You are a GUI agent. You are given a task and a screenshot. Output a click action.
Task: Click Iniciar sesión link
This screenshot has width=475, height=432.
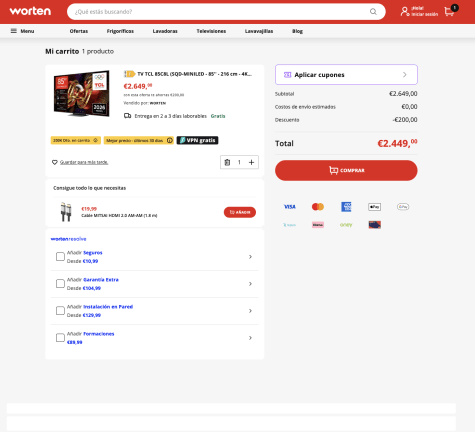425,14
